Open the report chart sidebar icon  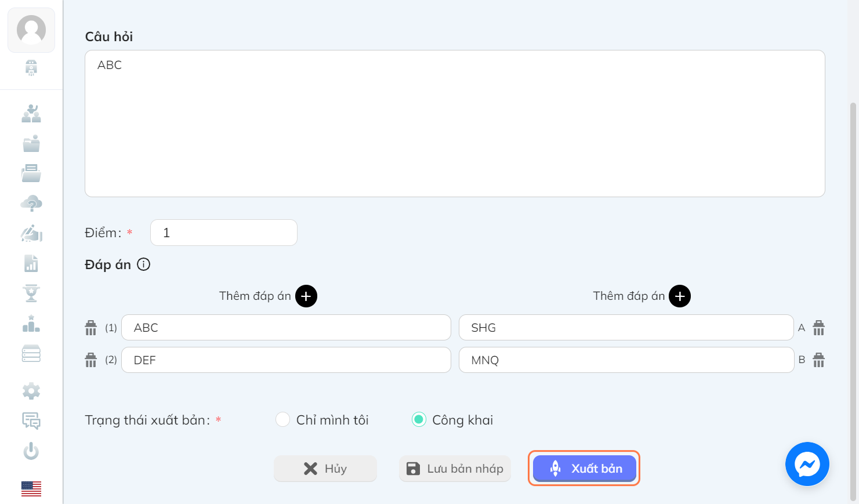coord(31,263)
